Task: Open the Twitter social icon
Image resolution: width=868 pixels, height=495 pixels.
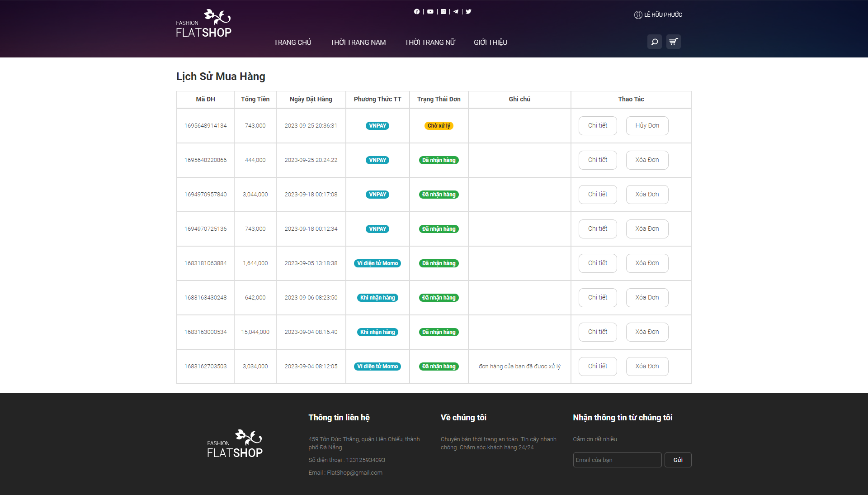Action: click(468, 12)
